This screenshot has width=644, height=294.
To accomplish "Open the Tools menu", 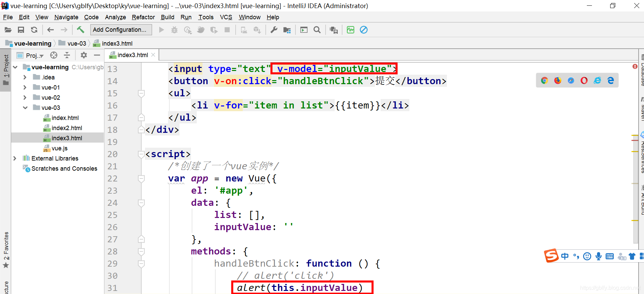I will click(x=206, y=17).
